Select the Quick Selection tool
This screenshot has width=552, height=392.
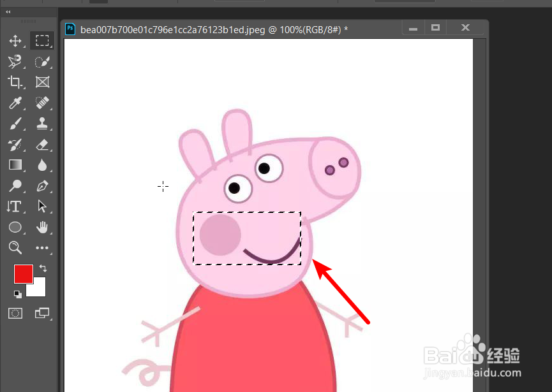point(42,62)
